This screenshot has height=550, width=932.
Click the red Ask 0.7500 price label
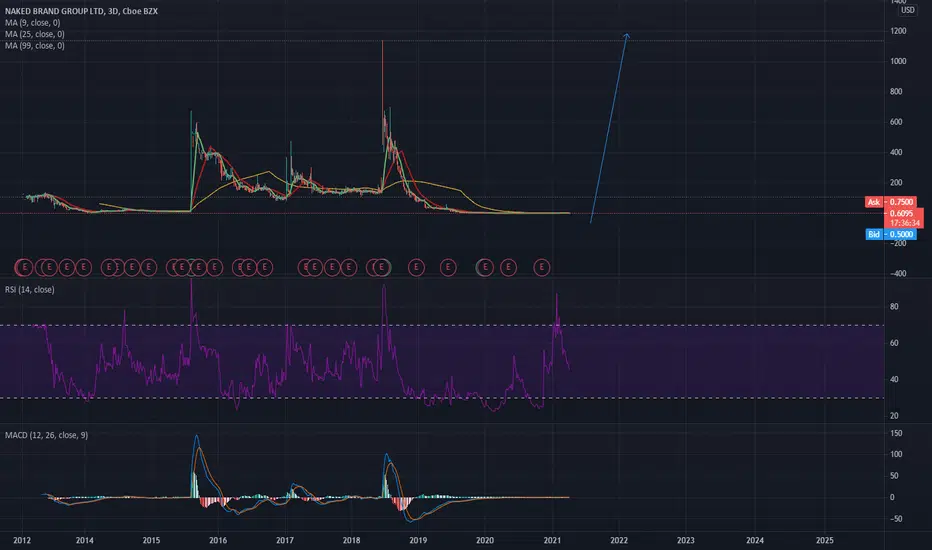coord(890,202)
